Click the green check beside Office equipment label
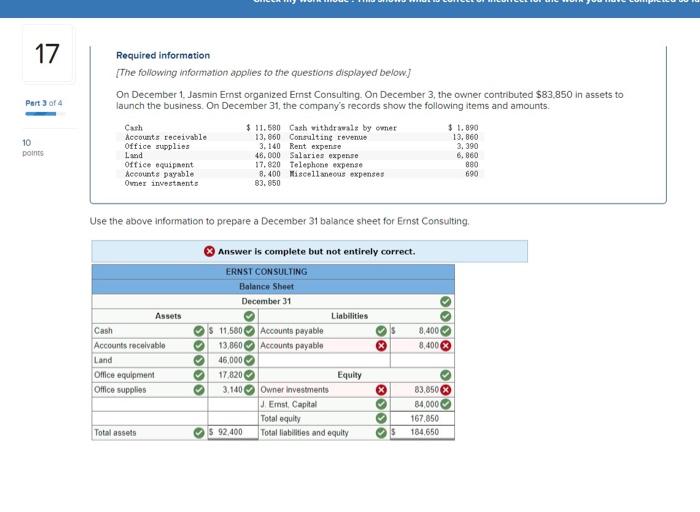The width and height of the screenshot is (700, 512). click(x=199, y=375)
